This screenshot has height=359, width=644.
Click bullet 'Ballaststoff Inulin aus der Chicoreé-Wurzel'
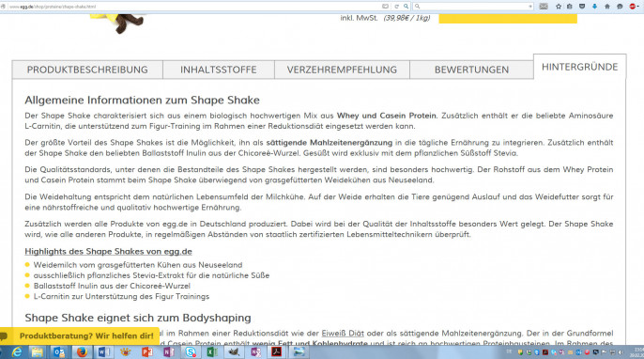112,286
